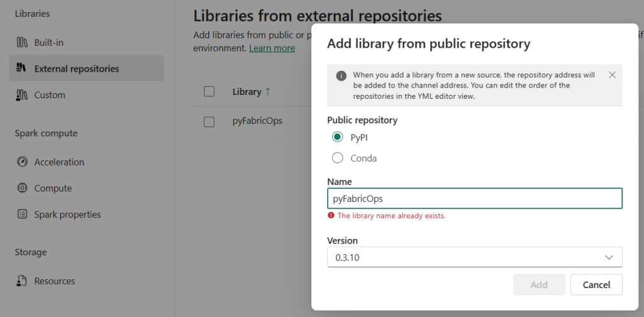
Task: Click the External repositories icon
Action: click(22, 69)
